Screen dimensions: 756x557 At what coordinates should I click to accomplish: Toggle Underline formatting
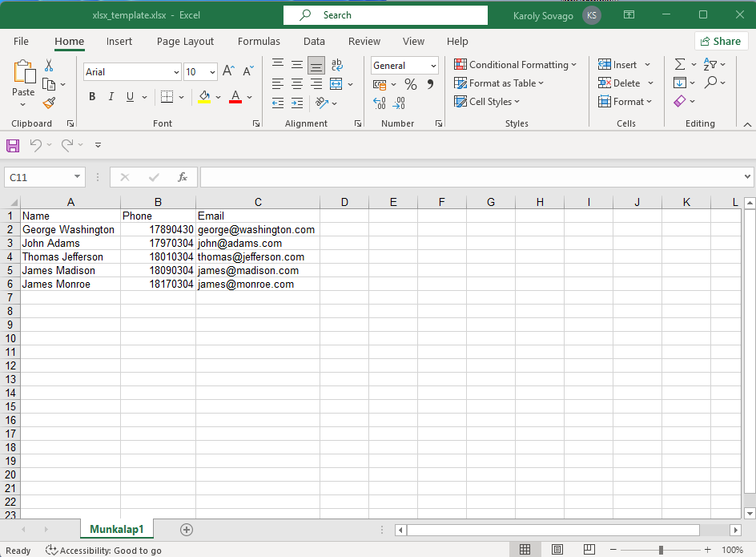pyautogui.click(x=130, y=96)
